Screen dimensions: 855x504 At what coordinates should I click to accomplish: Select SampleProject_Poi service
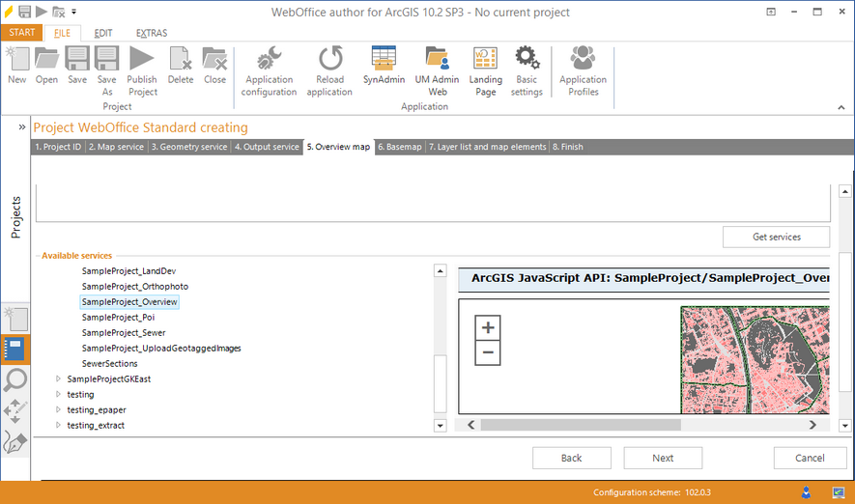118,317
